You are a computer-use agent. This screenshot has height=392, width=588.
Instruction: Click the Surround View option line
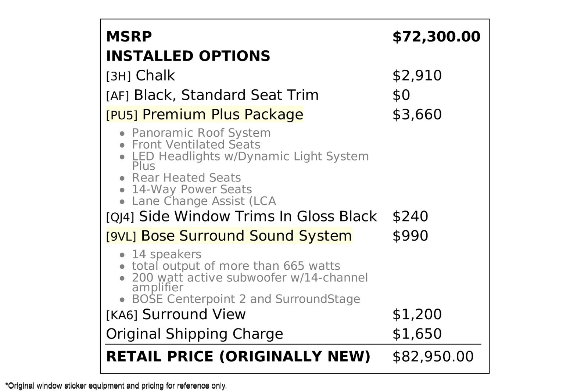pyautogui.click(x=176, y=314)
